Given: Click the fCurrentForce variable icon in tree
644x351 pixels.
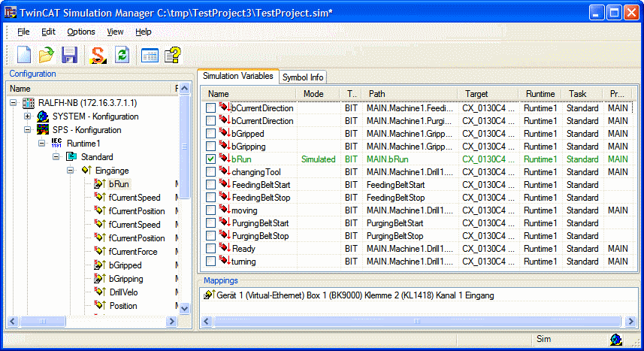Looking at the screenshot, I should 100,252.
